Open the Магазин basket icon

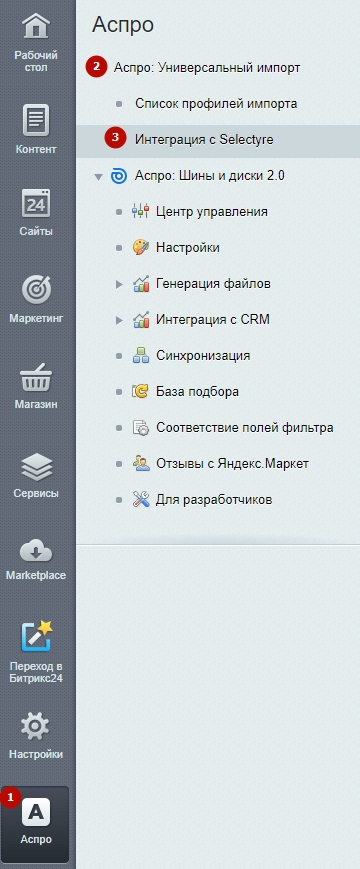coord(36,378)
